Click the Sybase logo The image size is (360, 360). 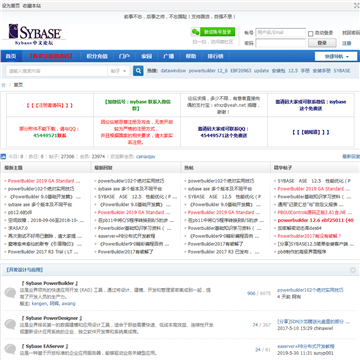[x=34, y=35]
